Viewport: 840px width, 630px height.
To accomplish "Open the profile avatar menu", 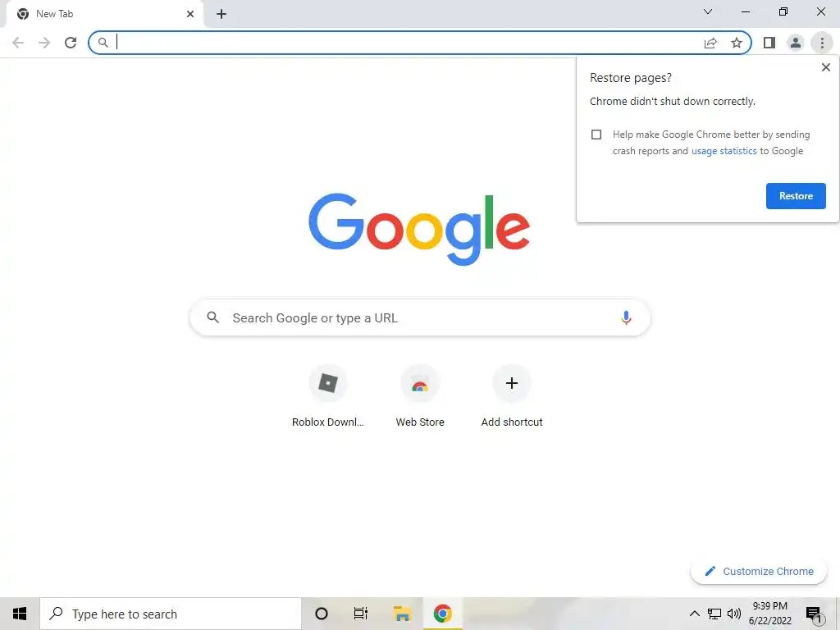I will coord(796,43).
